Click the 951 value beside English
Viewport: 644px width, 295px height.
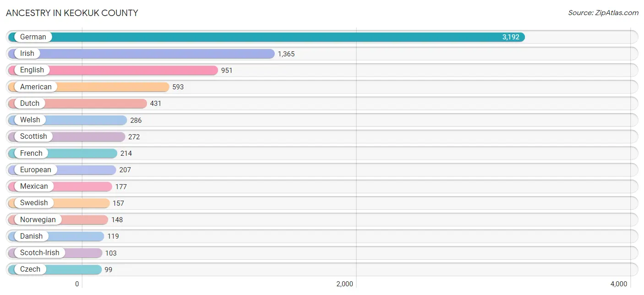pos(227,71)
